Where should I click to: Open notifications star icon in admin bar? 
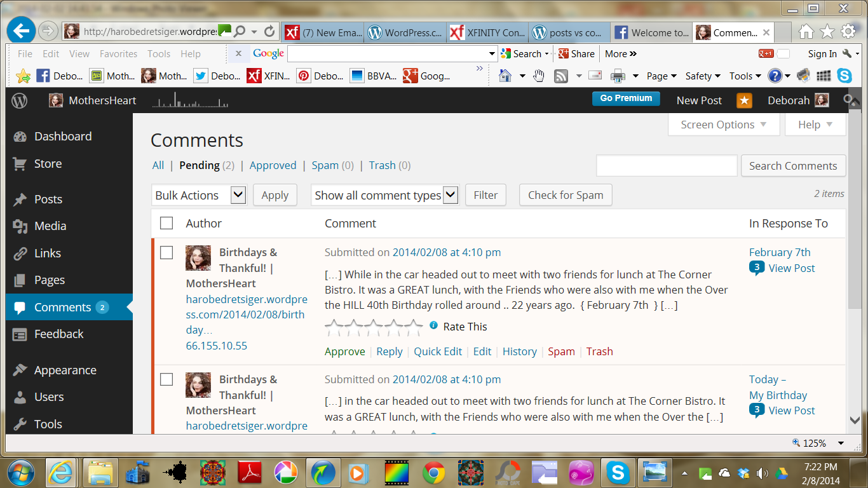pyautogui.click(x=744, y=100)
